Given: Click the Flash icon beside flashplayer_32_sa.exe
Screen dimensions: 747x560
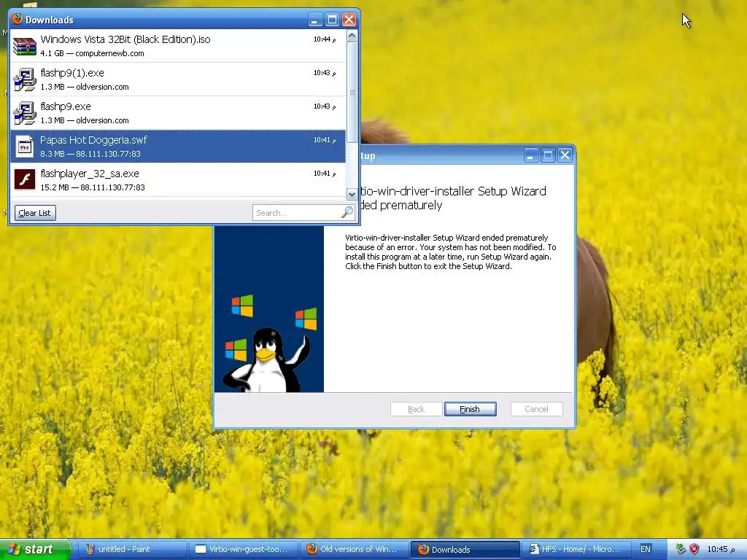Looking at the screenshot, I should click(25, 180).
